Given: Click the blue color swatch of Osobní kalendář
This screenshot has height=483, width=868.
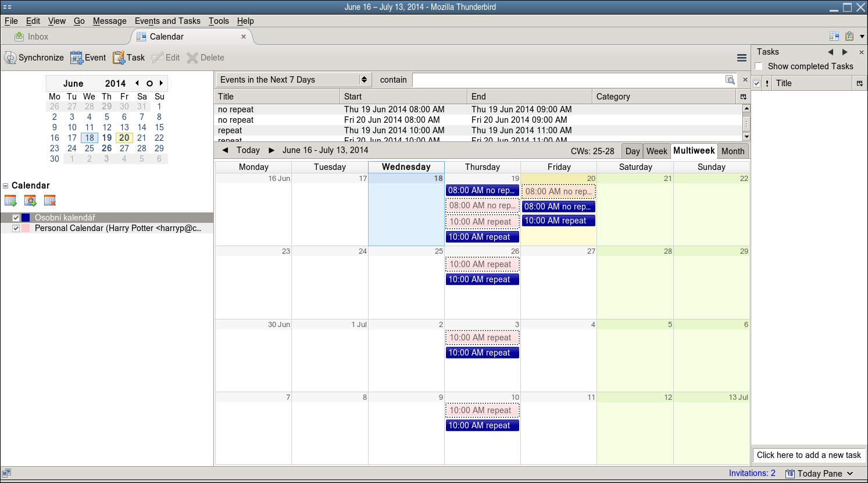Looking at the screenshot, I should click(x=26, y=218).
